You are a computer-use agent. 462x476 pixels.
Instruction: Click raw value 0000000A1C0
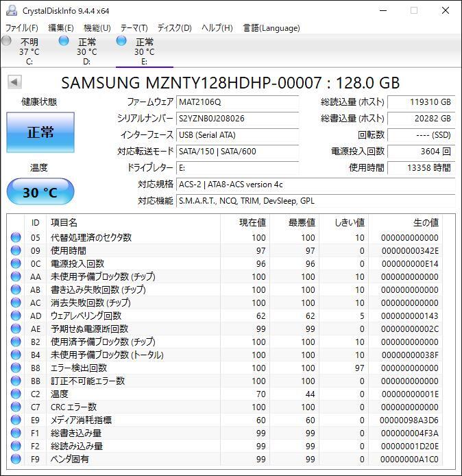tap(409, 460)
